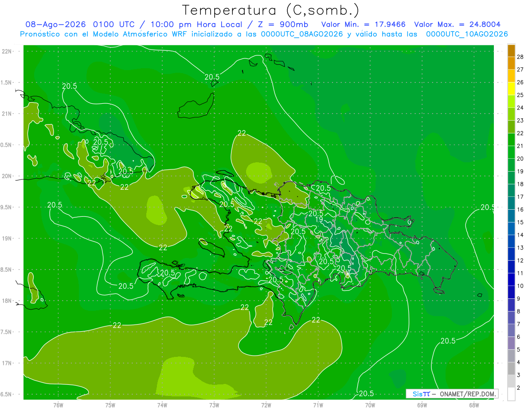Screen dimensions: 532x411
Task: Click the '4' color scale label
Action: (x=519, y=363)
